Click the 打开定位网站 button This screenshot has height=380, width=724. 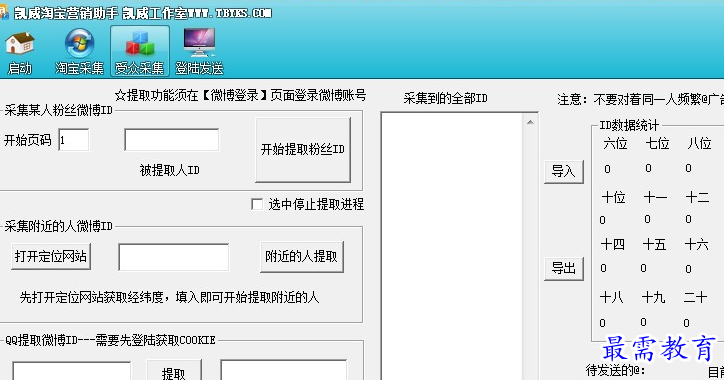(x=51, y=256)
